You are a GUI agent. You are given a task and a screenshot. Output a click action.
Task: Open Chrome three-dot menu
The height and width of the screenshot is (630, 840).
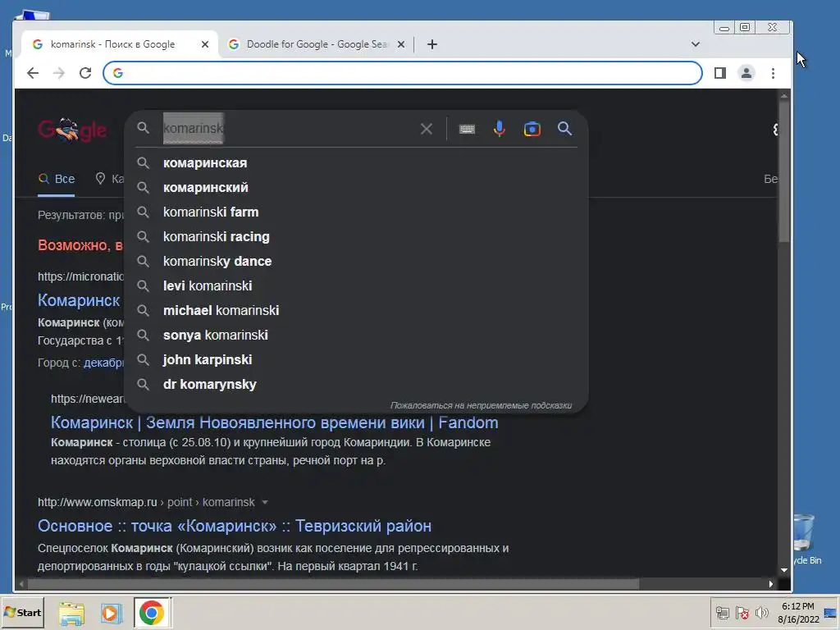773,73
